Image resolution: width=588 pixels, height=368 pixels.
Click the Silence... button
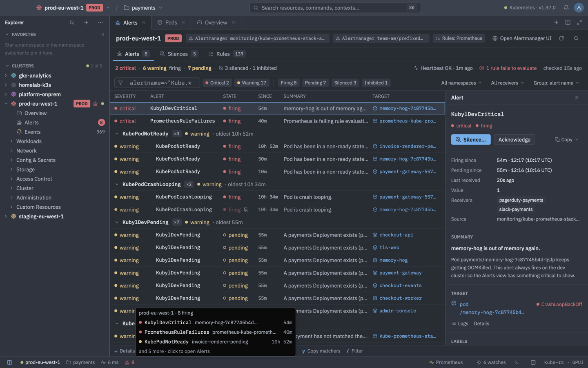(471, 140)
